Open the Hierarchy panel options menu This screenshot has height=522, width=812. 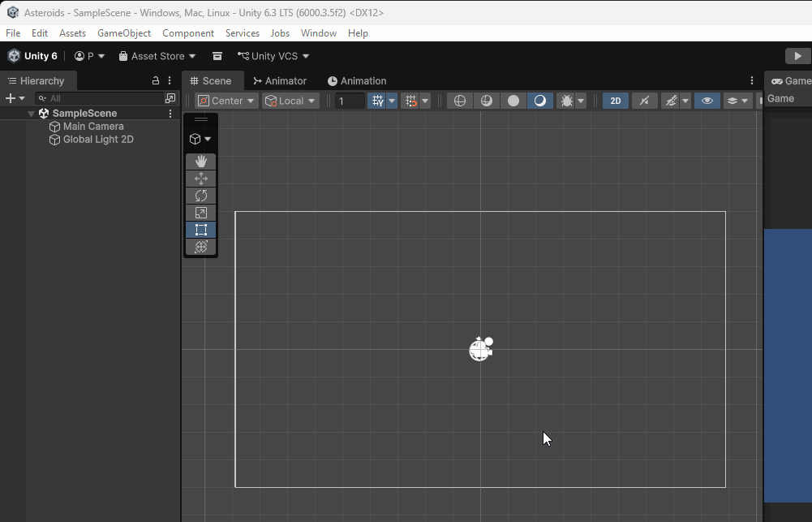coord(170,80)
